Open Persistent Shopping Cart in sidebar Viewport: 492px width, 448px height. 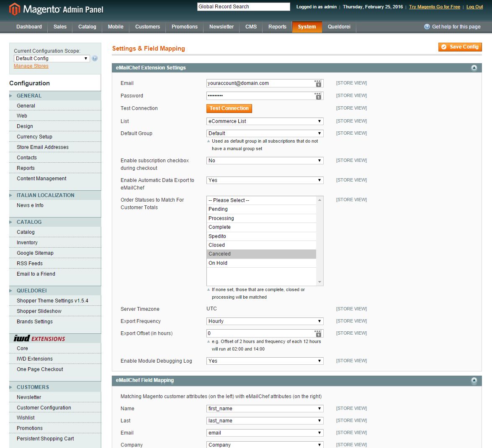pos(46,439)
